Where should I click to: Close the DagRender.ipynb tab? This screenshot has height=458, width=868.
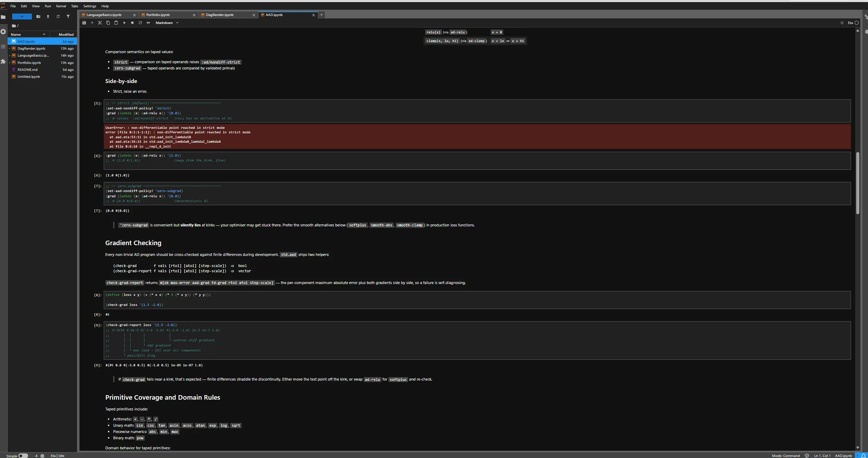[254, 15]
